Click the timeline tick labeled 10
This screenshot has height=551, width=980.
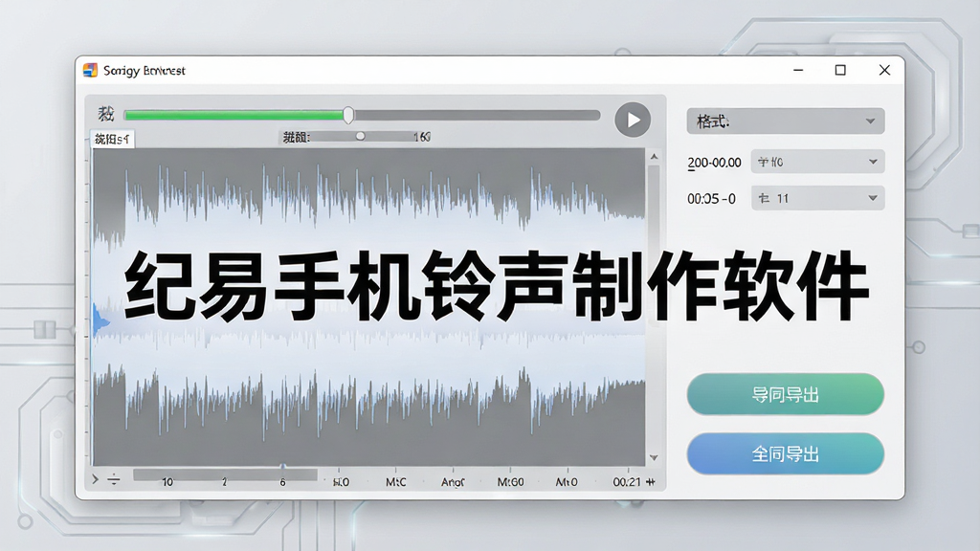(x=167, y=482)
